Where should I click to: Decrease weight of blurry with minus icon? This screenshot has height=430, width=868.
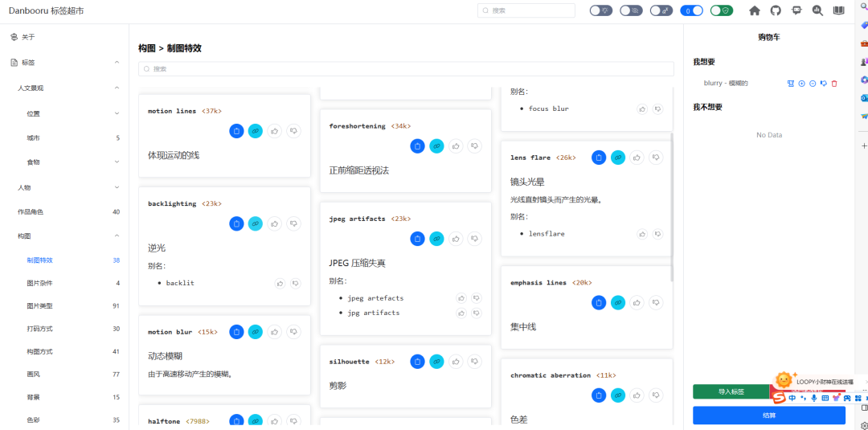813,84
